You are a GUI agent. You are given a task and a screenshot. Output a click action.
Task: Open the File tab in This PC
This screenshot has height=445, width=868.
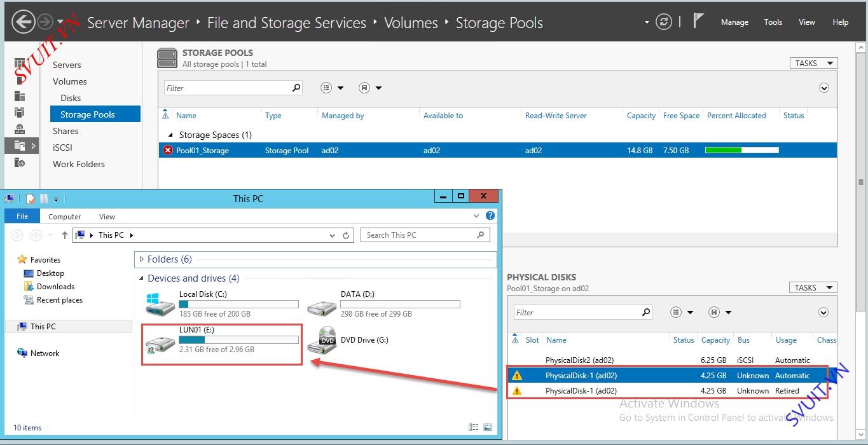click(22, 216)
